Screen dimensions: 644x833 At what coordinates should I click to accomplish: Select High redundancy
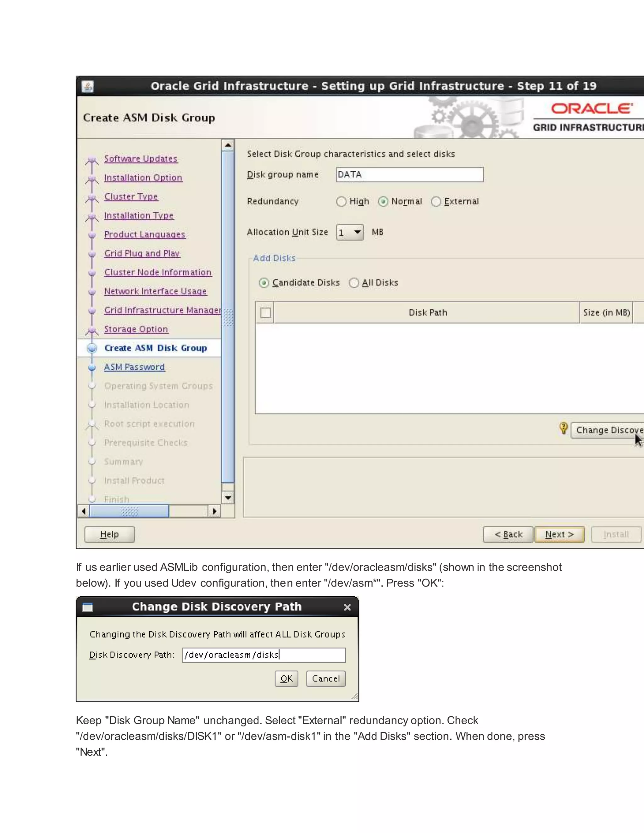click(x=341, y=201)
